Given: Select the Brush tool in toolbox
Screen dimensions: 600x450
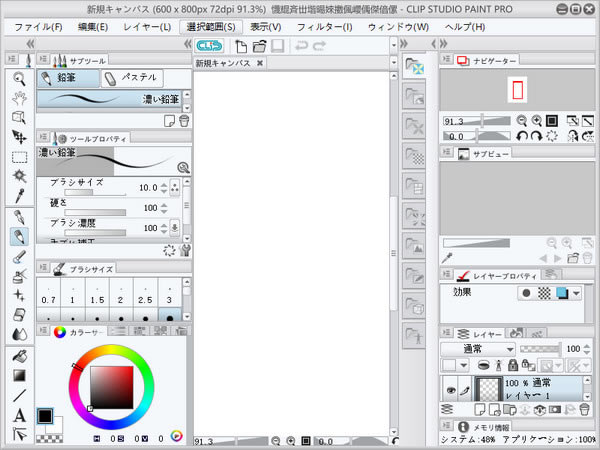Looking at the screenshot, I should 19,257.
